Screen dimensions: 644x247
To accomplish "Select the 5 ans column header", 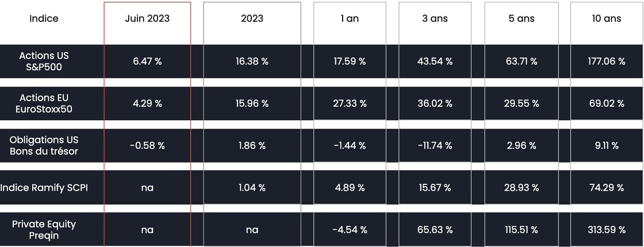I will [x=521, y=19].
